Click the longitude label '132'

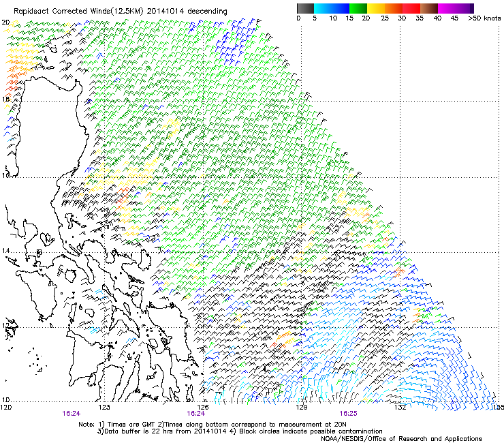coord(400,408)
